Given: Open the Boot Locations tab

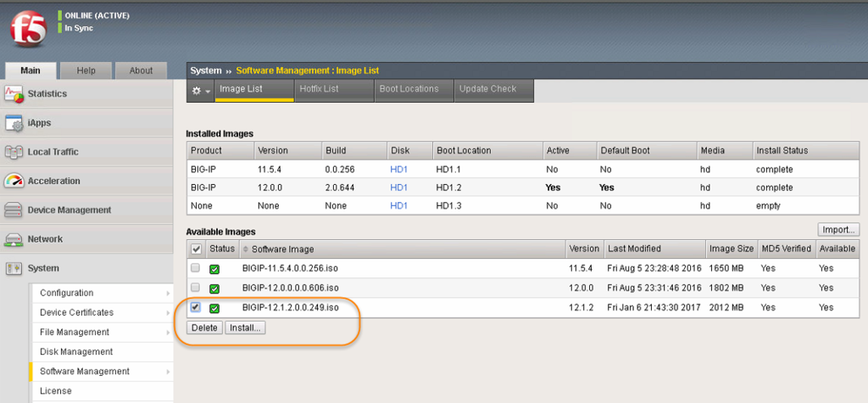Looking at the screenshot, I should pyautogui.click(x=414, y=90).
